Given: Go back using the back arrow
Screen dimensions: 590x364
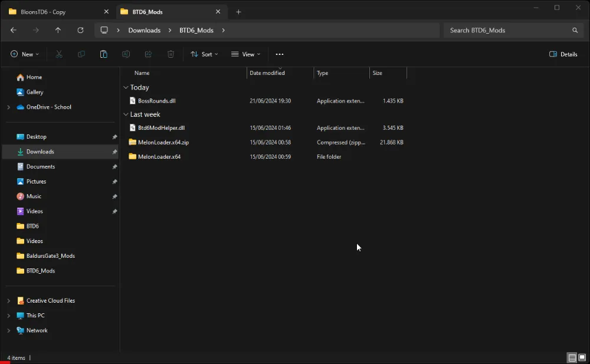Looking at the screenshot, I should 13,30.
